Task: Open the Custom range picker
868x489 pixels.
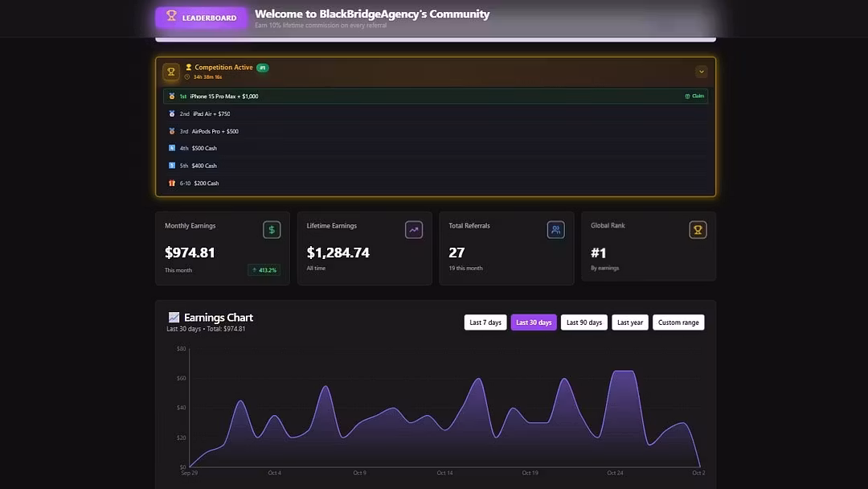Action: tap(678, 323)
